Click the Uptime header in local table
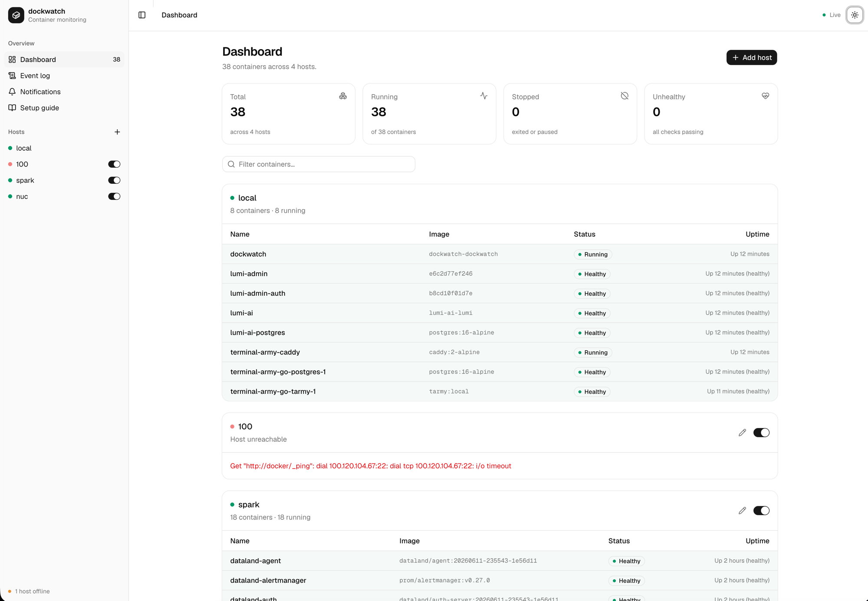The image size is (868, 601). pyautogui.click(x=757, y=234)
